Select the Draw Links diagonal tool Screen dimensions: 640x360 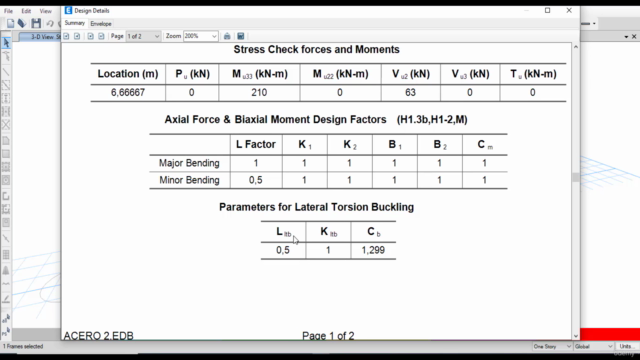coord(6,239)
